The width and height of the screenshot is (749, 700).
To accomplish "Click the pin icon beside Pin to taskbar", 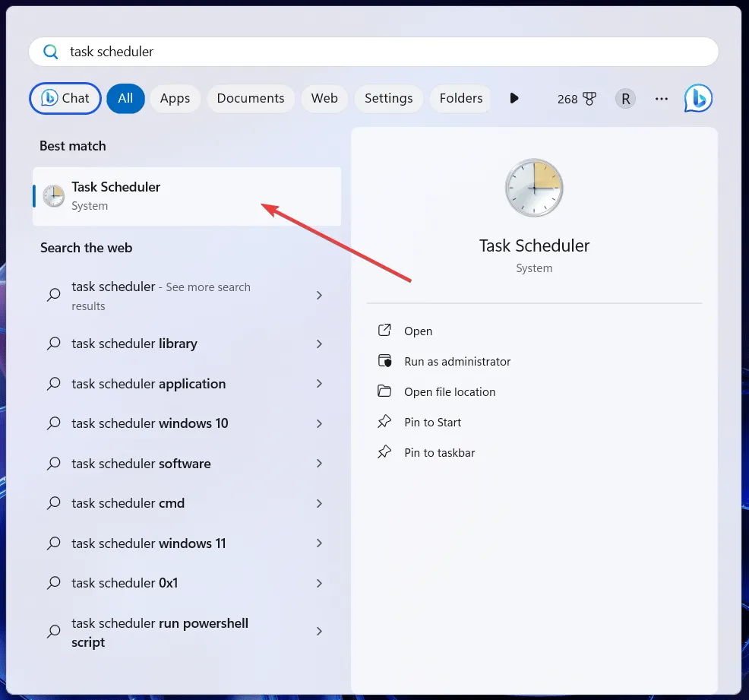I will click(x=384, y=452).
